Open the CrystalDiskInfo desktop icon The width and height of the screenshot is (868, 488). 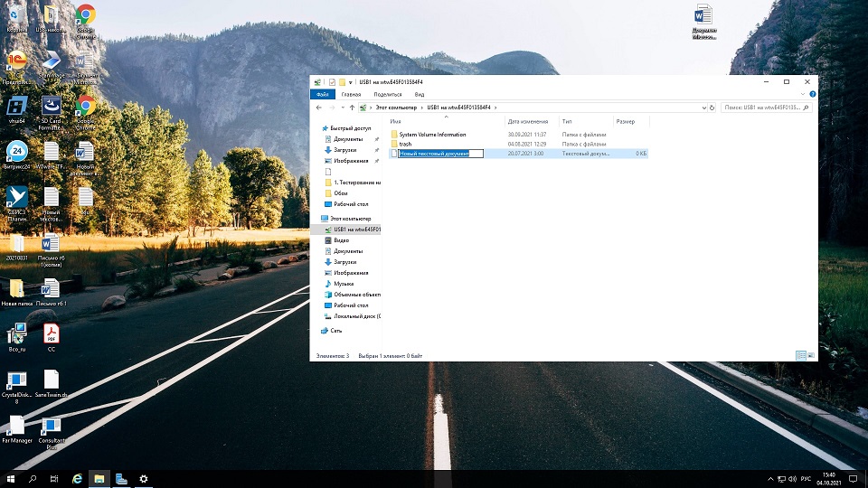(16, 382)
